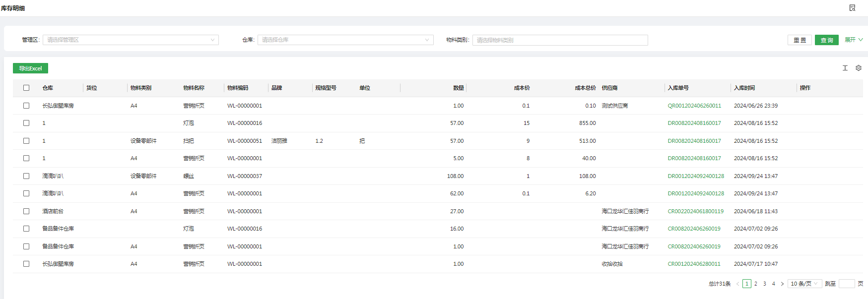This screenshot has width=868, height=299.
Task: Click the 总计31条 total count text
Action: (x=720, y=284)
